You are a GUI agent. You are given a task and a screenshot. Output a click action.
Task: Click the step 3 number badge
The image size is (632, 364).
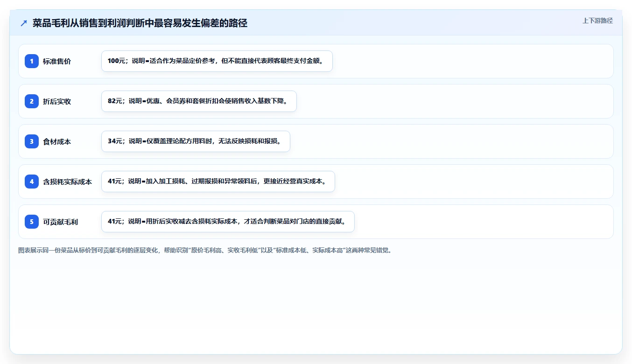click(32, 141)
